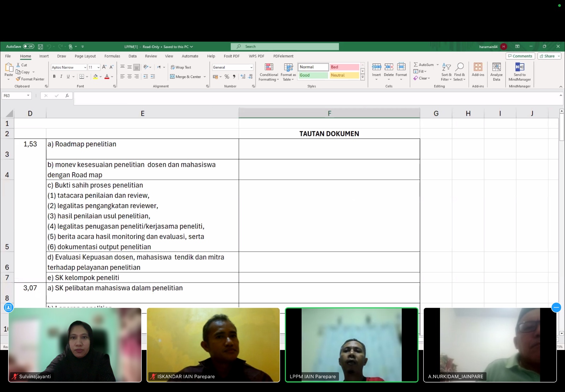Open the Find & Select tool
This screenshot has width=565, height=392.
point(459,72)
